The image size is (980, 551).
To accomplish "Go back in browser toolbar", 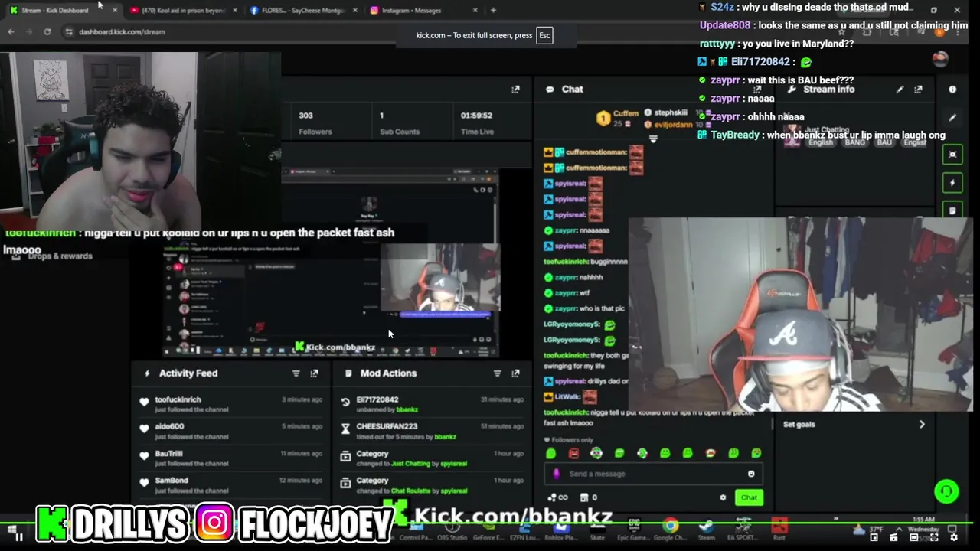I will (x=11, y=31).
